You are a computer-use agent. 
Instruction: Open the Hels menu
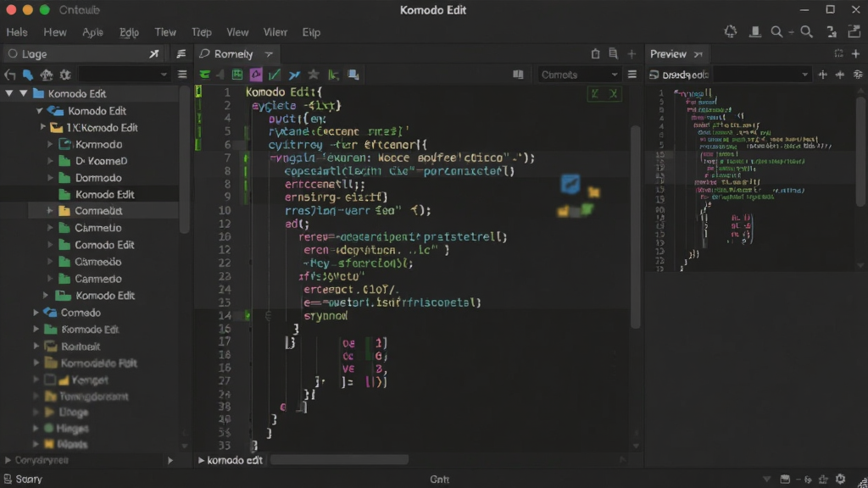tap(17, 32)
